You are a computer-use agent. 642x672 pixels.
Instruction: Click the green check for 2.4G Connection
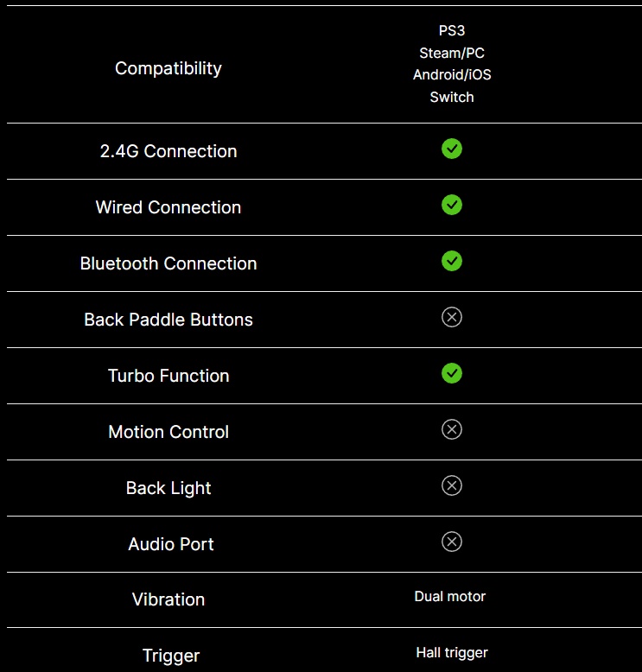point(452,149)
